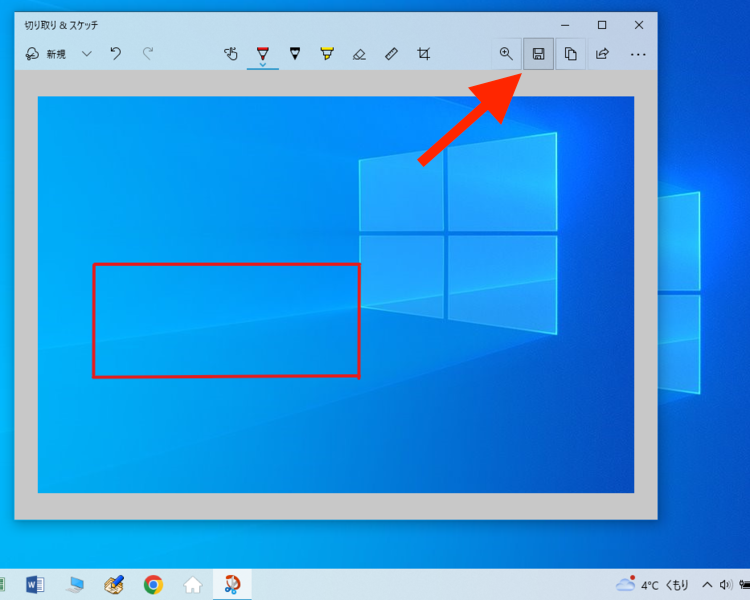Open the See more (…) menu

click(638, 55)
